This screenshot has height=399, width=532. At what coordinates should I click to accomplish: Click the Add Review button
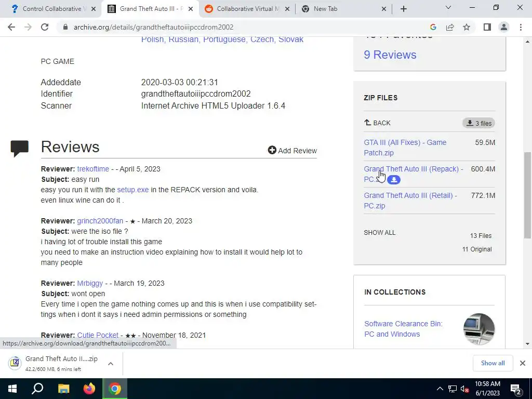pyautogui.click(x=292, y=150)
